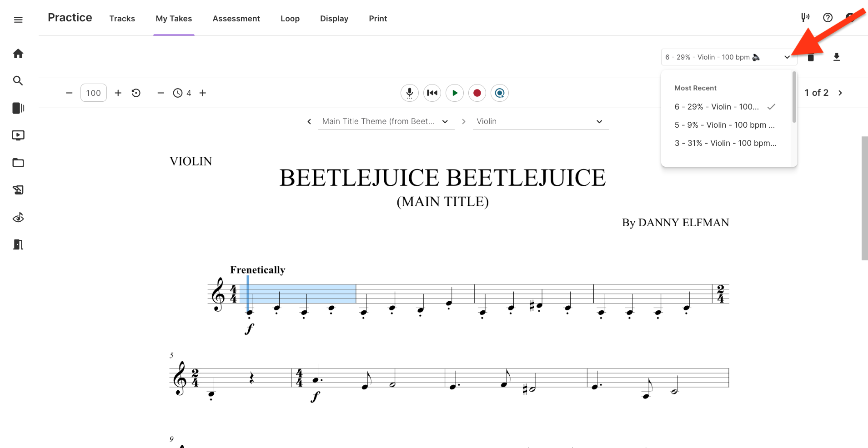Click the 'Frenetically' tempo marking

pyautogui.click(x=257, y=270)
